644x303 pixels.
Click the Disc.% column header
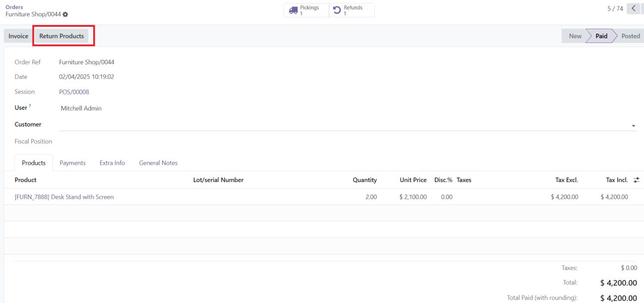tap(443, 180)
